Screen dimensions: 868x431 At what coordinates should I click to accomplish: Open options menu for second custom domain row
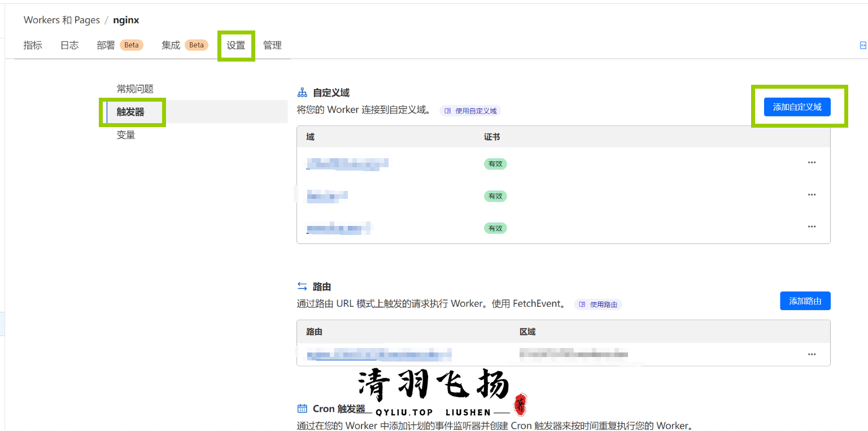point(812,195)
